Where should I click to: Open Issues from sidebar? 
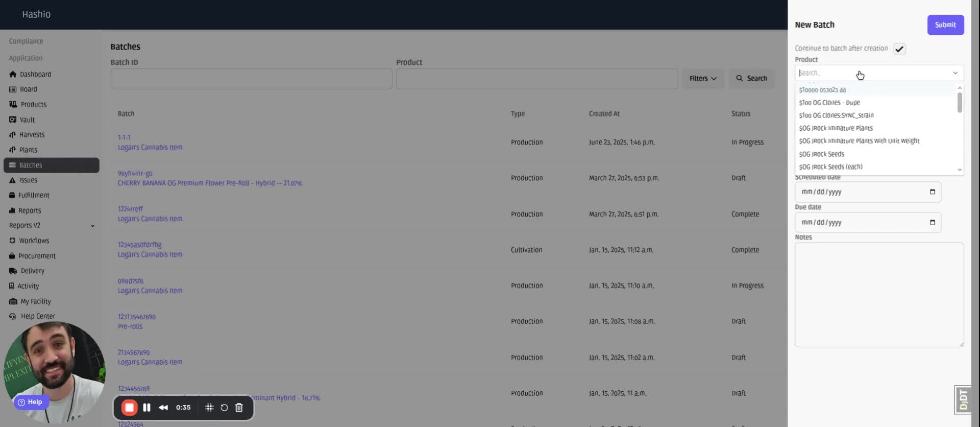pos(23,180)
